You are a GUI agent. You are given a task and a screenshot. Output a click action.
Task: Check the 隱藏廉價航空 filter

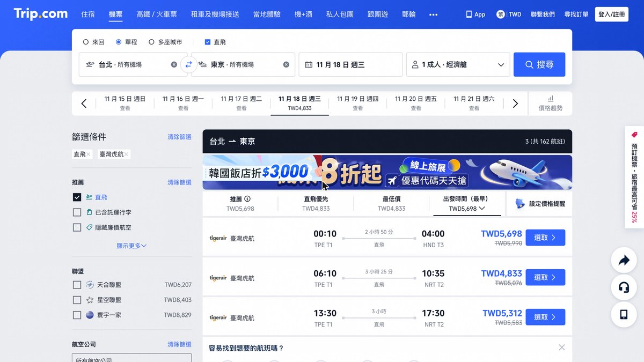pyautogui.click(x=77, y=227)
